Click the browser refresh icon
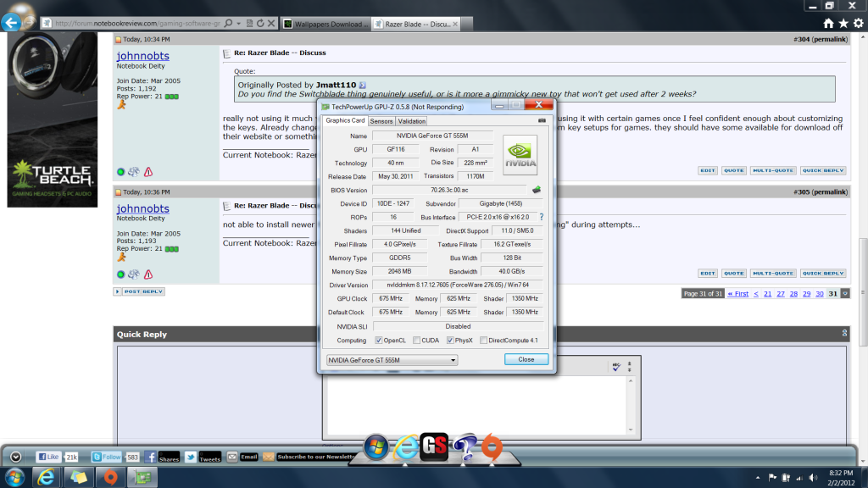 point(260,23)
